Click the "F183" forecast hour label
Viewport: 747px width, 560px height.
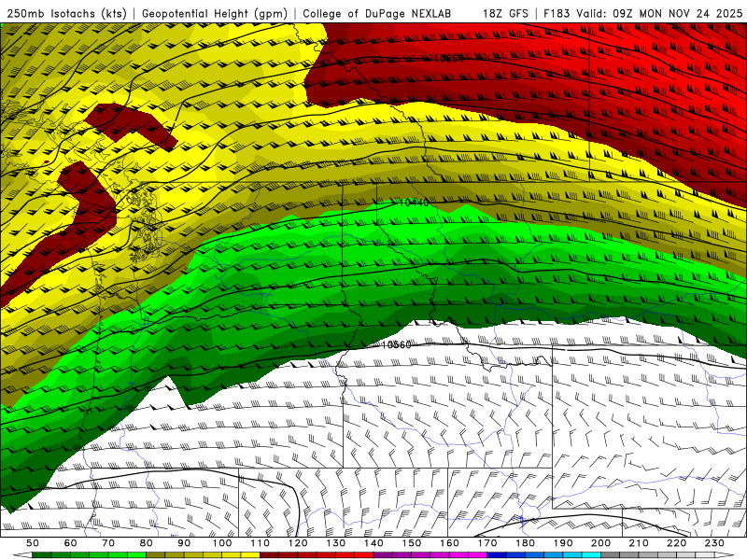pyautogui.click(x=557, y=13)
